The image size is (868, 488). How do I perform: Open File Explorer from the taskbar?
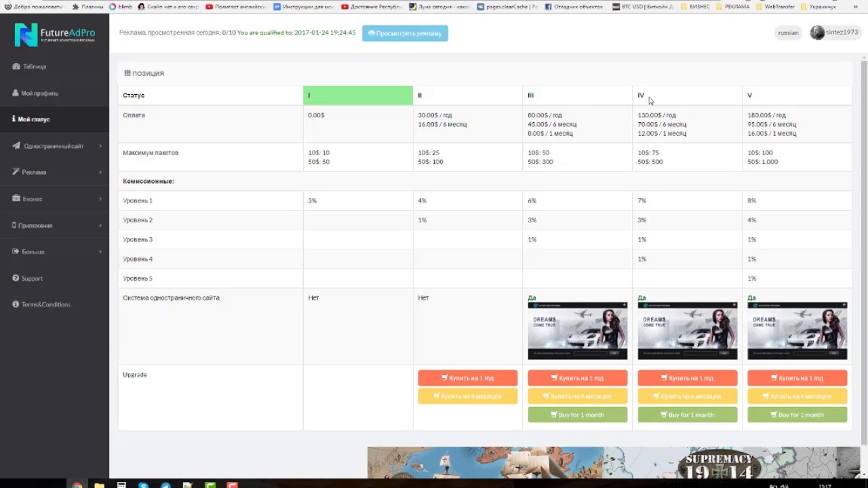[99, 485]
